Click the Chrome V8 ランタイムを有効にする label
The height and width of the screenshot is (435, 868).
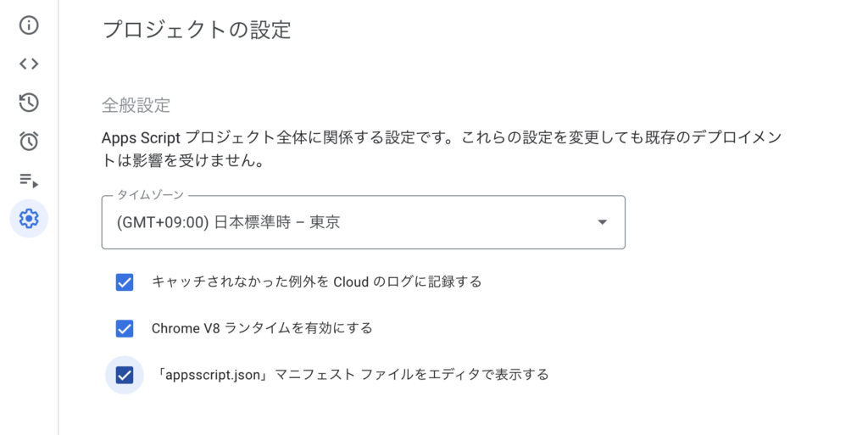(x=262, y=328)
